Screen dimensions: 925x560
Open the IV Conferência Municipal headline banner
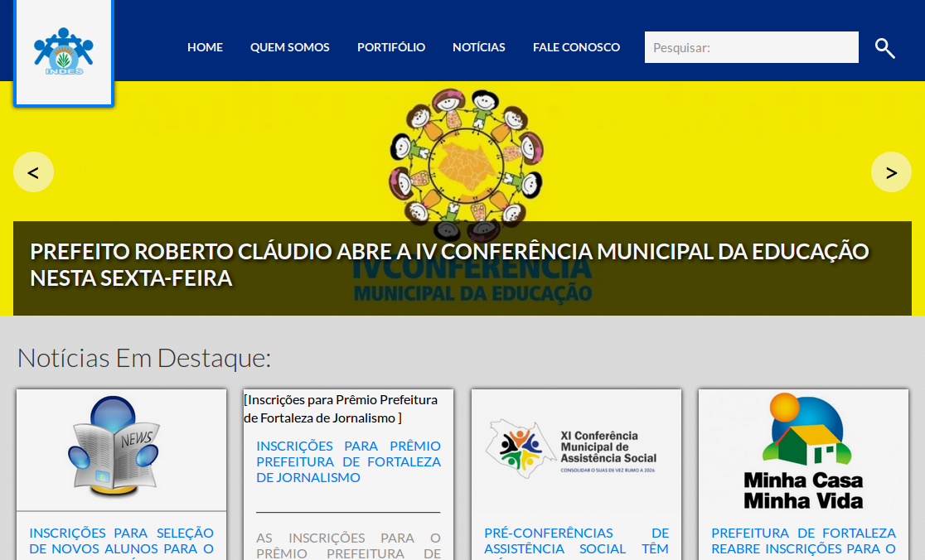(449, 265)
